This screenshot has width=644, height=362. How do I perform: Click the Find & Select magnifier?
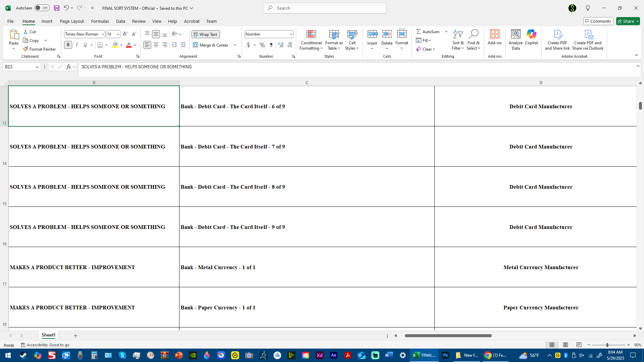(473, 34)
